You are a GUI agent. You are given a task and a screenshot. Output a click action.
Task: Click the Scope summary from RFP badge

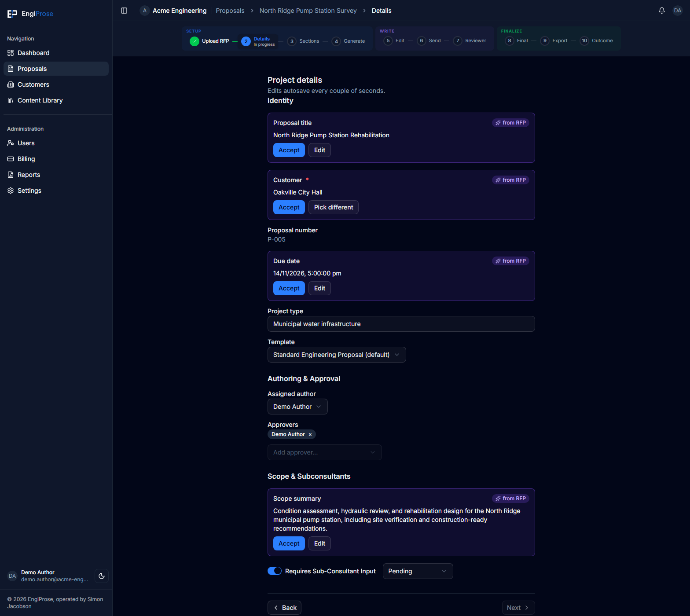(510, 499)
